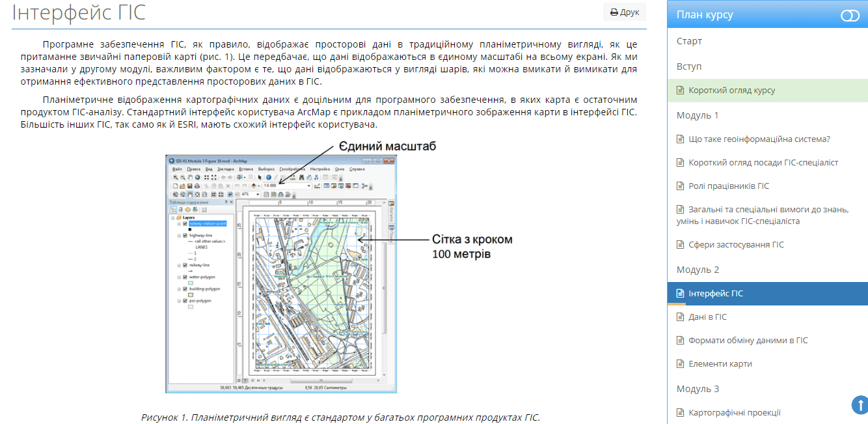Click document icon next to Ролі працівників ГІС
The width and height of the screenshot is (868, 424).
coord(681,186)
